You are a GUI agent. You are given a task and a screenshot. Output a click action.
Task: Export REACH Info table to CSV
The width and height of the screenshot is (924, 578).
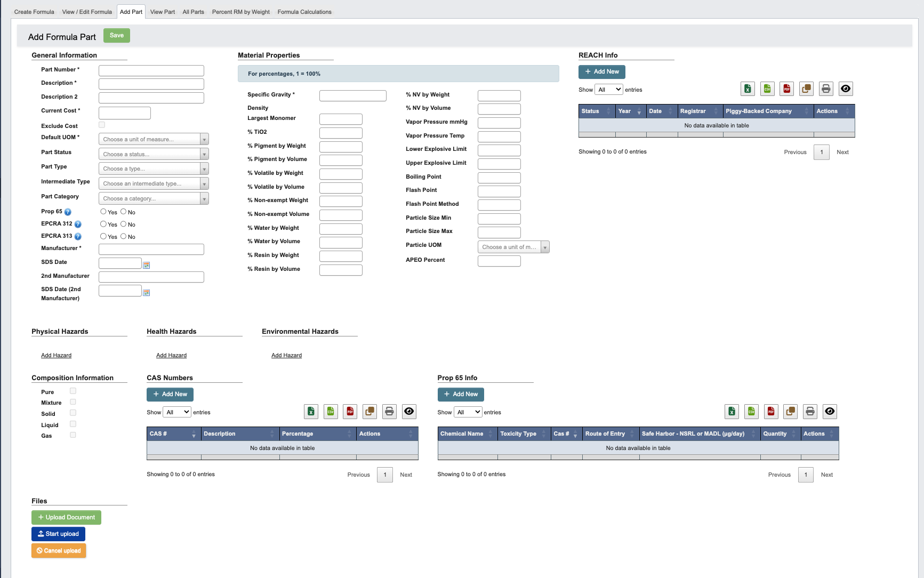[x=767, y=89]
